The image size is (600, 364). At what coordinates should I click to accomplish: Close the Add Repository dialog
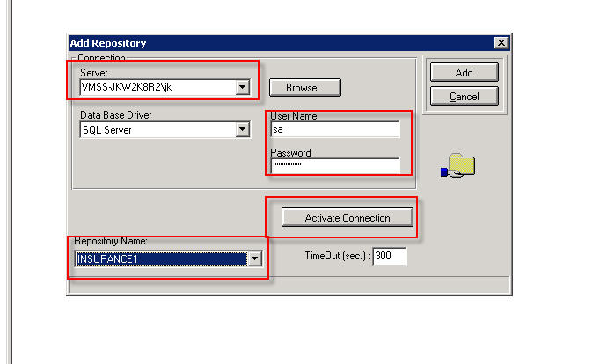pyautogui.click(x=501, y=43)
